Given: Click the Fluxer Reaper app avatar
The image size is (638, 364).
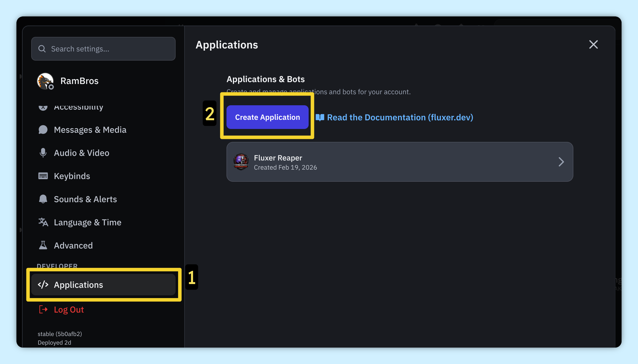Looking at the screenshot, I should pyautogui.click(x=241, y=162).
